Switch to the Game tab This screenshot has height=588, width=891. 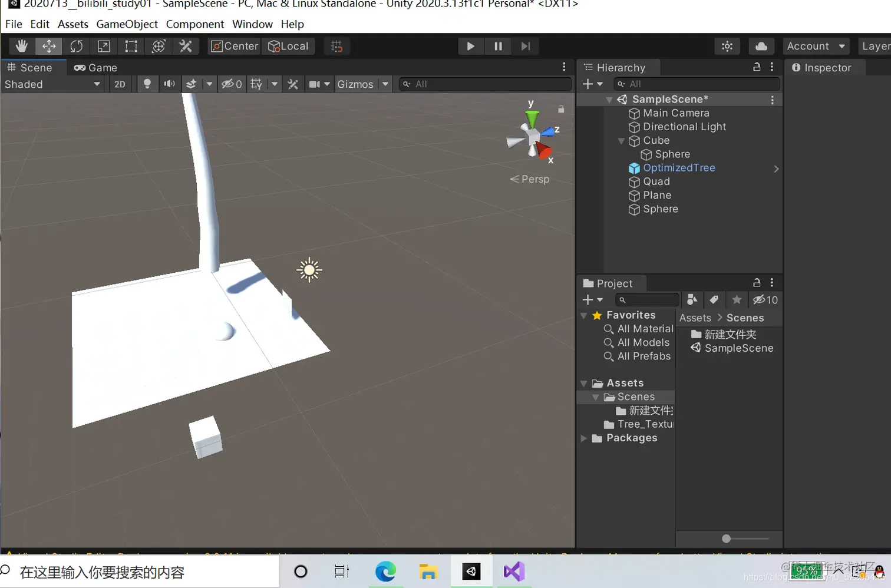click(95, 68)
